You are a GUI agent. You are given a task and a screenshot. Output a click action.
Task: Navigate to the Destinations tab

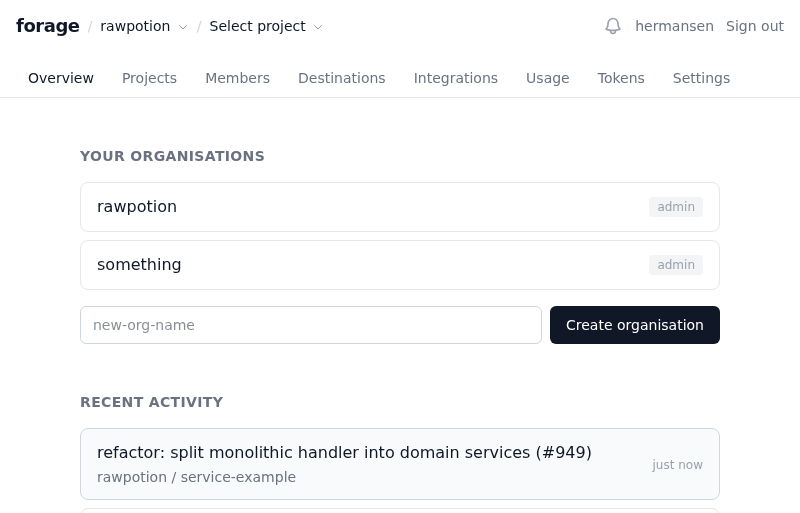point(341,78)
